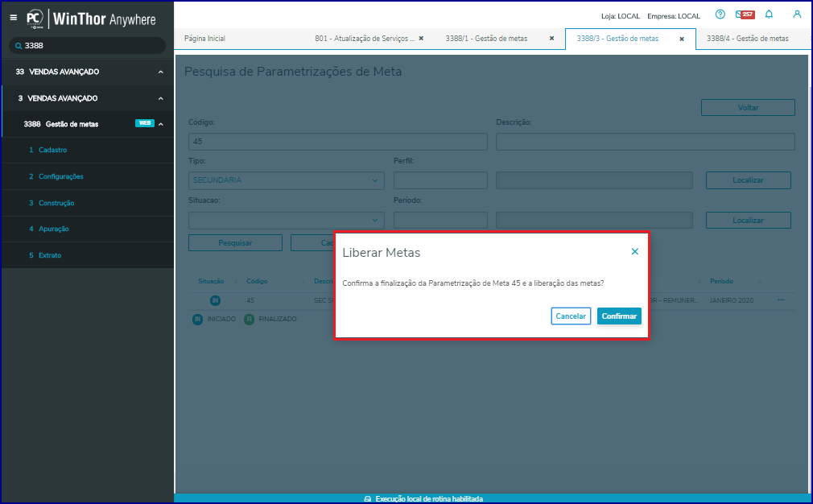The height and width of the screenshot is (504, 813).
Task: Close the Liberar Metas dialog with X
Action: pos(634,251)
